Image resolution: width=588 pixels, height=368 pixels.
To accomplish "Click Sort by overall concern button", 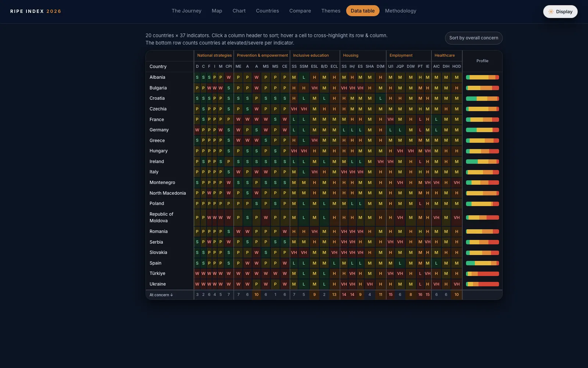I will 474,38.
